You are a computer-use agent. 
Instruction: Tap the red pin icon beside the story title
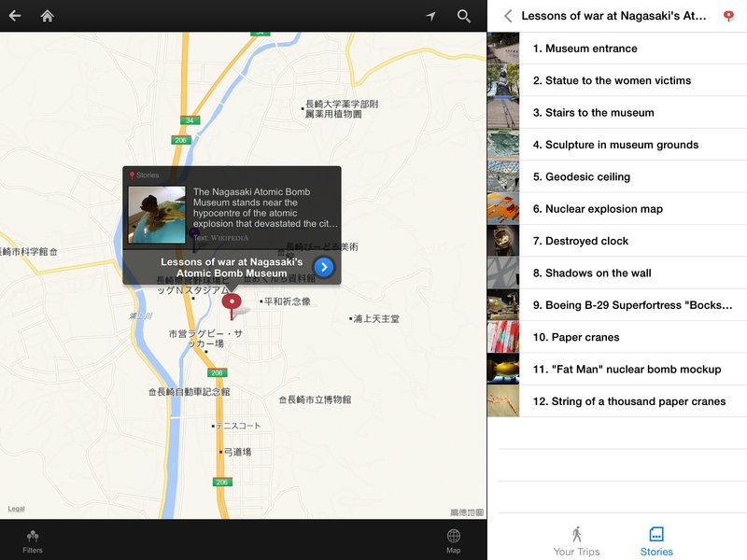click(x=728, y=16)
